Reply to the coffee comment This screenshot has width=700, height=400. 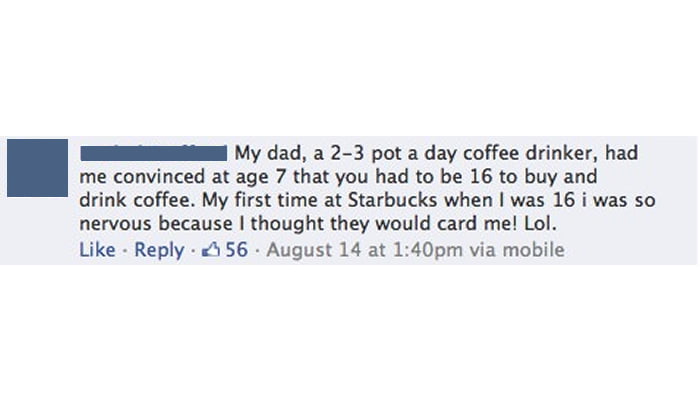pyautogui.click(x=159, y=249)
